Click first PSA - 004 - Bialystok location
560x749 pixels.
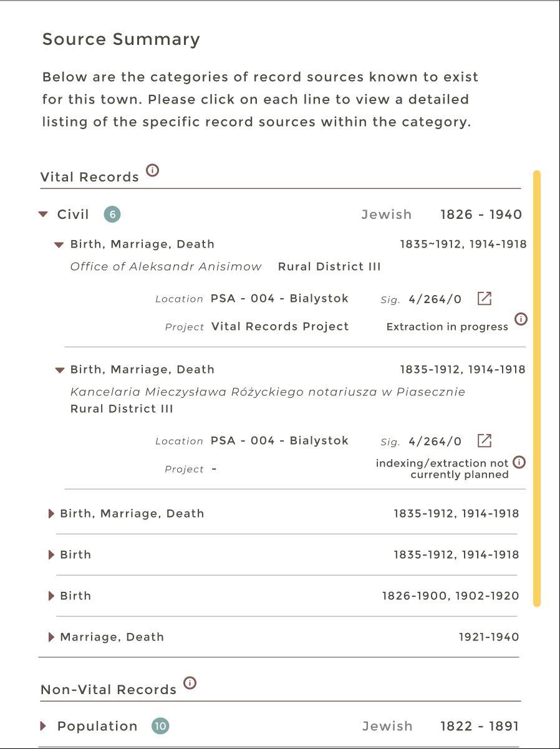point(279,299)
